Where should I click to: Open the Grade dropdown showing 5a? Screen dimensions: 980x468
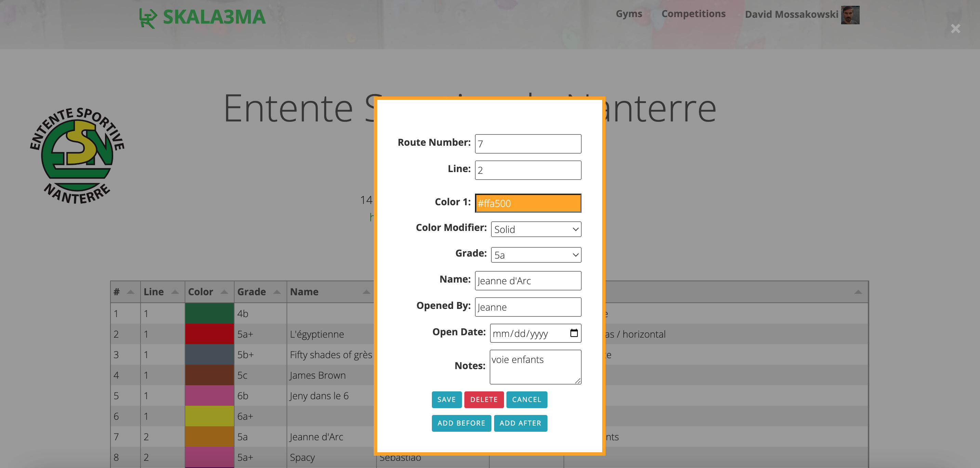[536, 255]
